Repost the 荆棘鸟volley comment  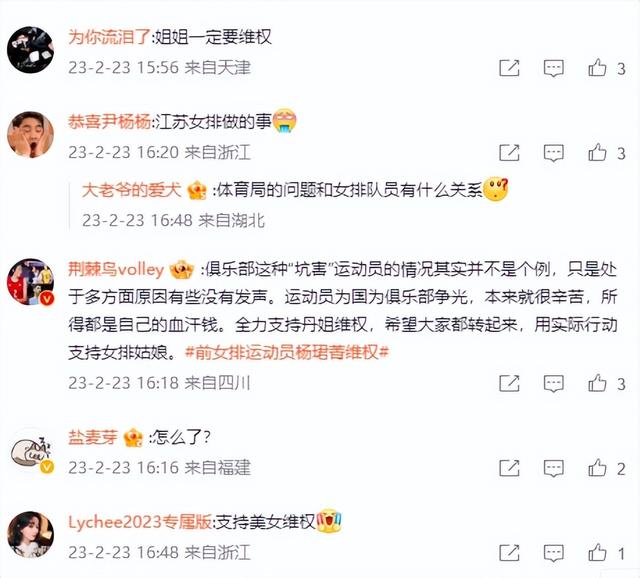pyautogui.click(x=509, y=383)
